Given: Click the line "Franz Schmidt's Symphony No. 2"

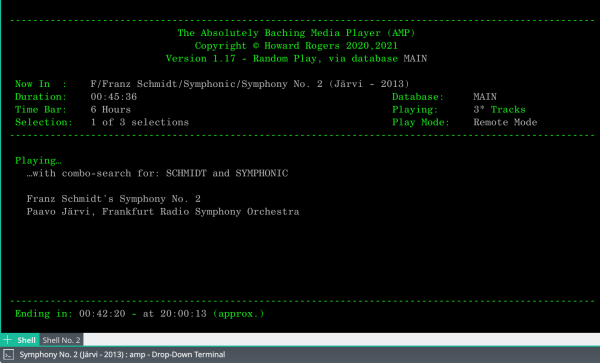Looking at the screenshot, I should coord(114,199).
